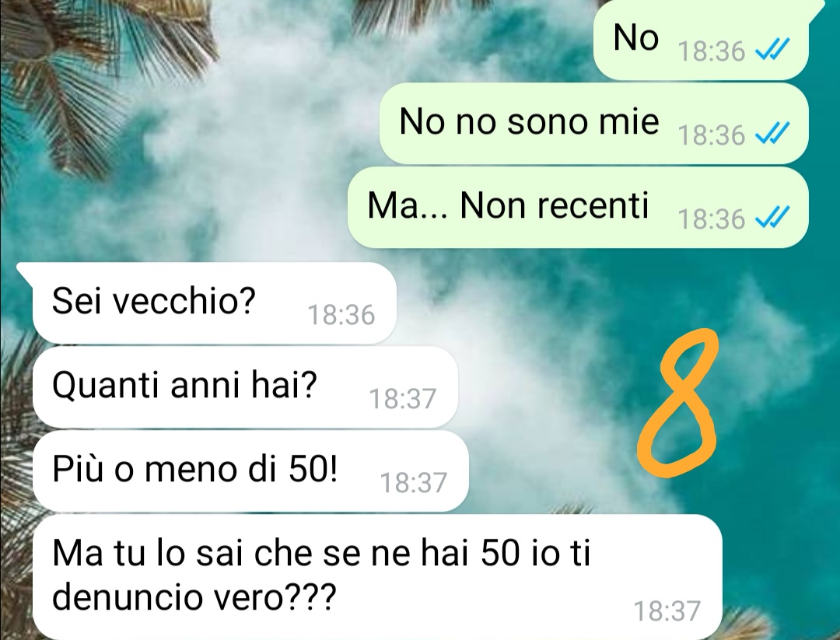The width and height of the screenshot is (840, 640).
Task: Click the 18:37 timestamp in the last message
Action: click(x=667, y=611)
